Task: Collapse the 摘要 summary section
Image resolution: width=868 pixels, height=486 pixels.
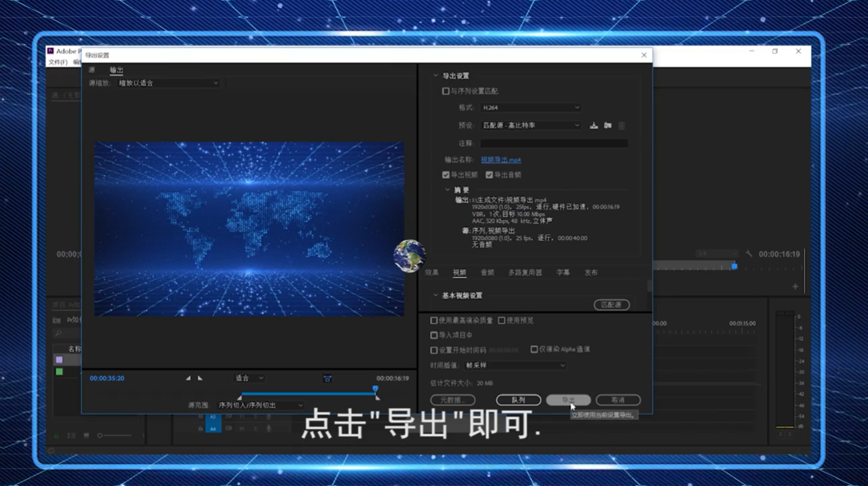Action: [x=448, y=190]
